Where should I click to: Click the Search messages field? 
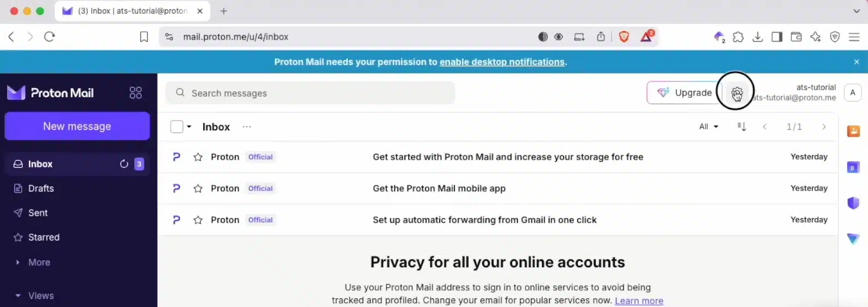pos(315,93)
